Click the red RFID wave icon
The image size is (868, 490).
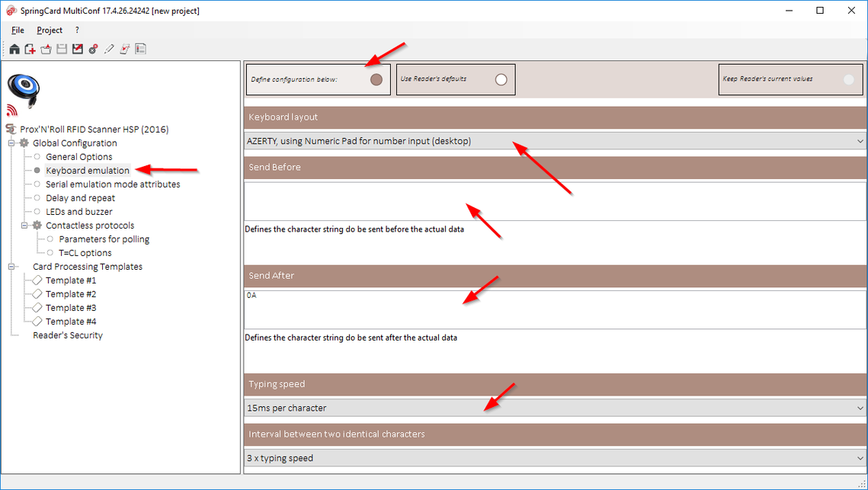pos(12,110)
